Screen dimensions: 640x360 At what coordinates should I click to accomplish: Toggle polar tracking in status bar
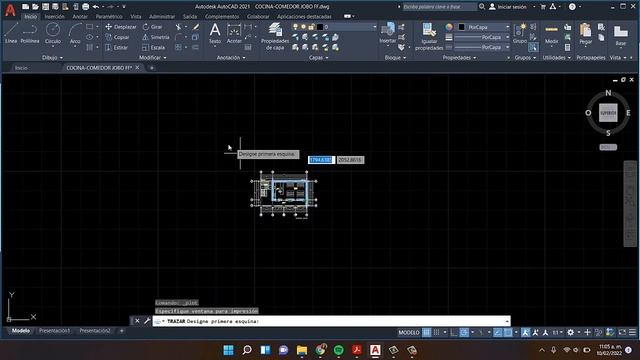pyautogui.click(x=464, y=332)
